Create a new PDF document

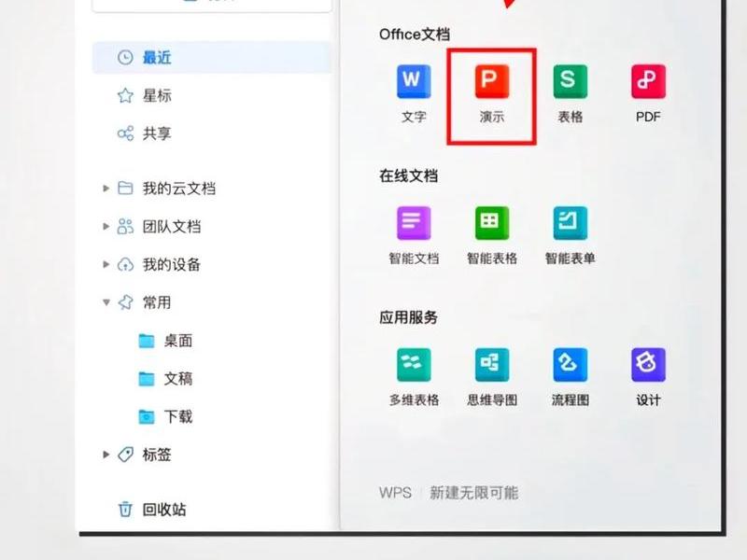[648, 81]
